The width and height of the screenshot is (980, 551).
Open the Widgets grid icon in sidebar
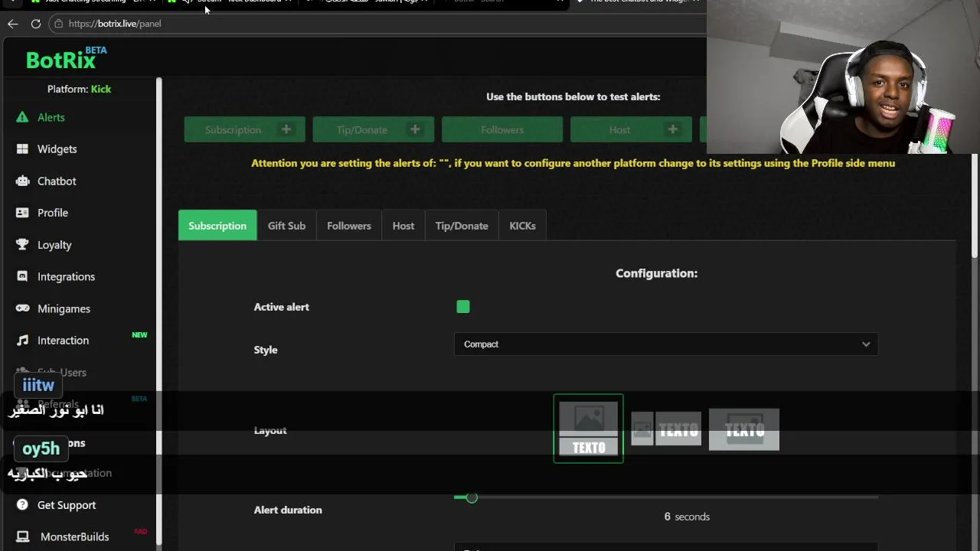click(22, 149)
